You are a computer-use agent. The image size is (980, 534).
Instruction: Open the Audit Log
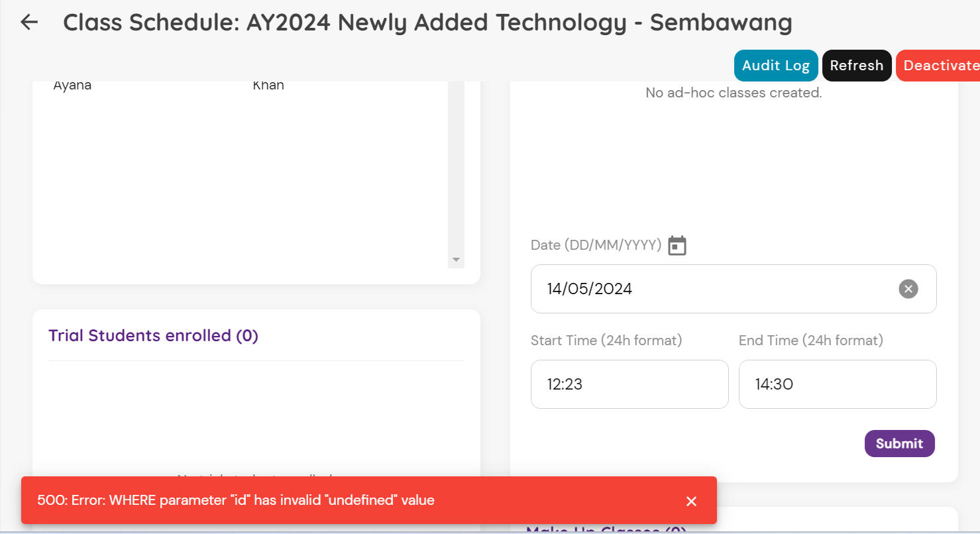pyautogui.click(x=775, y=66)
